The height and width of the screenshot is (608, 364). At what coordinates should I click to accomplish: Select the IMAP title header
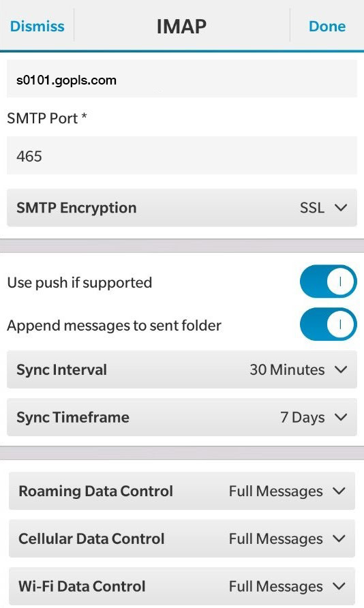tap(181, 27)
